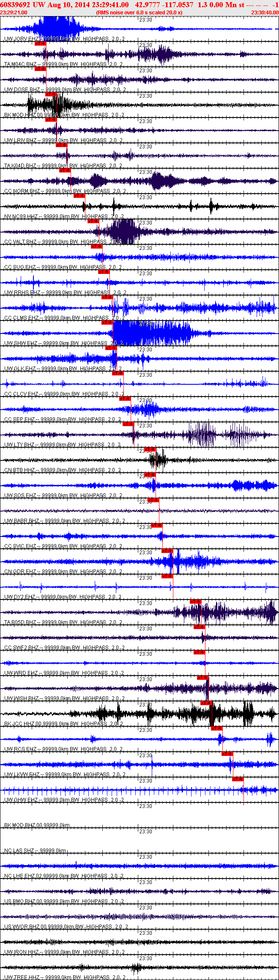Select the 'CC CLCV EHZ' station label
This screenshot has width=279, height=980.
[x=21, y=394]
